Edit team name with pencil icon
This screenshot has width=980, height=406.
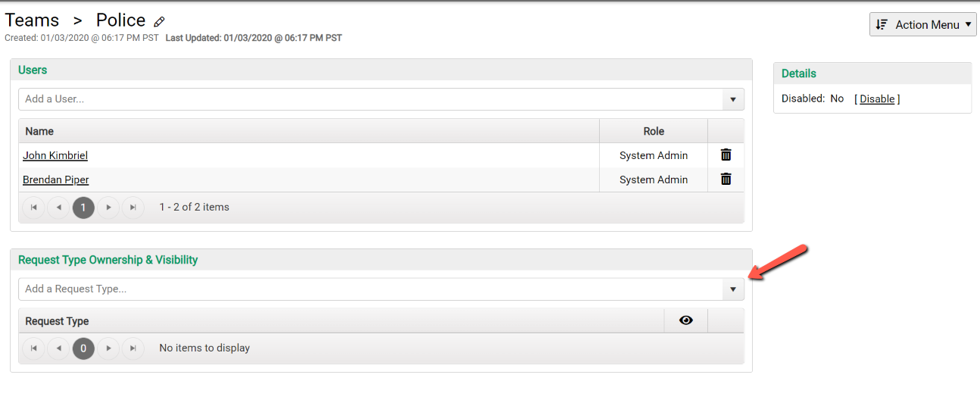coord(159,22)
